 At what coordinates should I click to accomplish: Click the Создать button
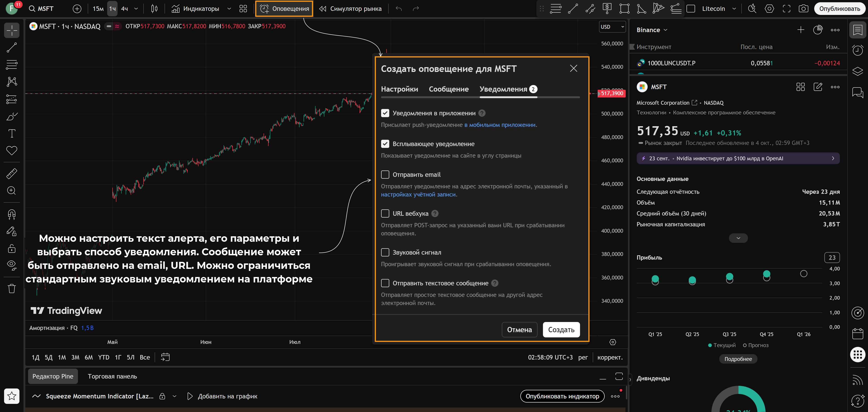561,330
